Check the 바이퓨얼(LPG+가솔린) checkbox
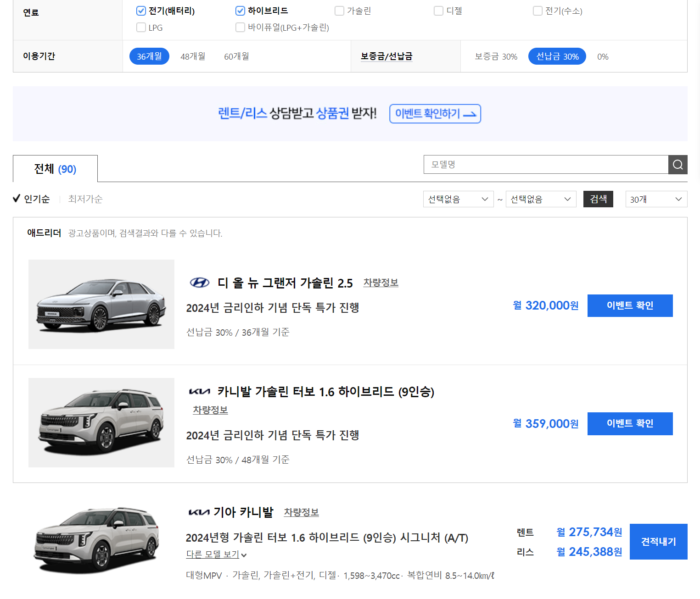 pyautogui.click(x=240, y=28)
